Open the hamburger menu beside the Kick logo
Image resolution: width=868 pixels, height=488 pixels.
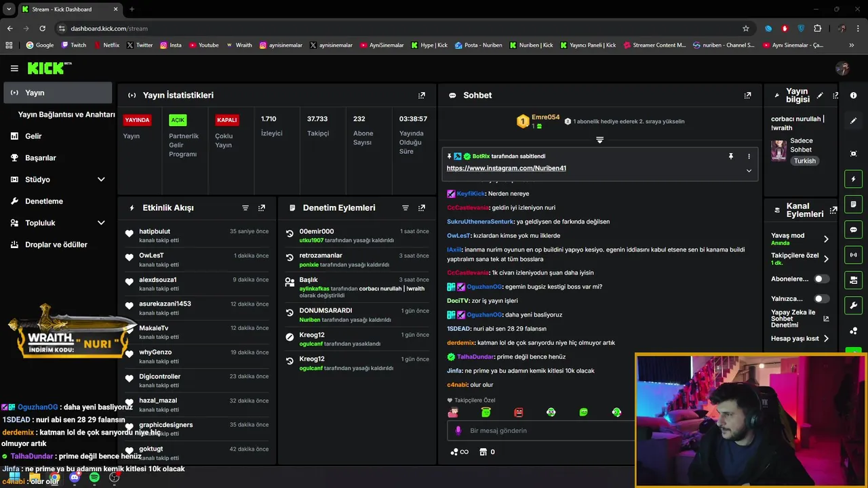tap(14, 68)
